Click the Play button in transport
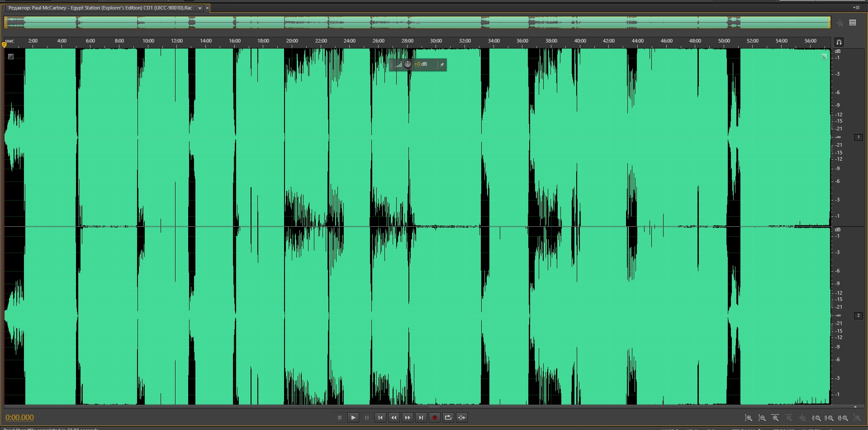The image size is (868, 430). coord(353,417)
